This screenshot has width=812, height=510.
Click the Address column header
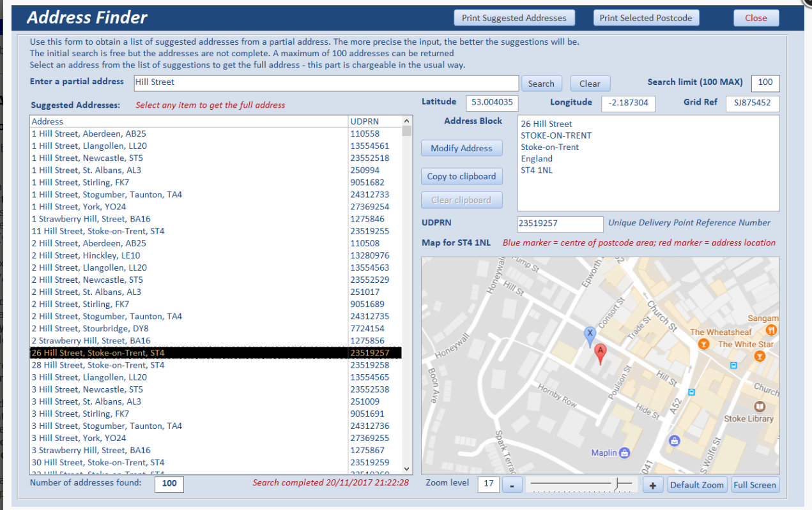tap(189, 121)
